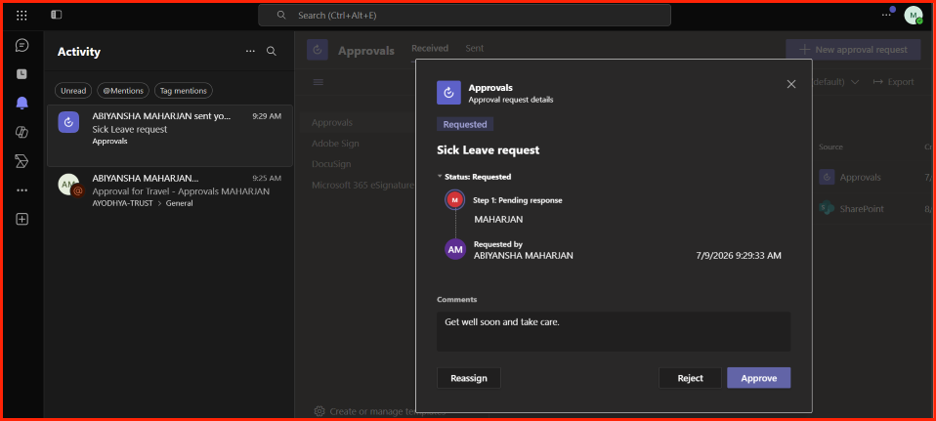Click the 7/9/2026 9:29:33 AM timestamp
This screenshot has width=936, height=421.
point(738,256)
